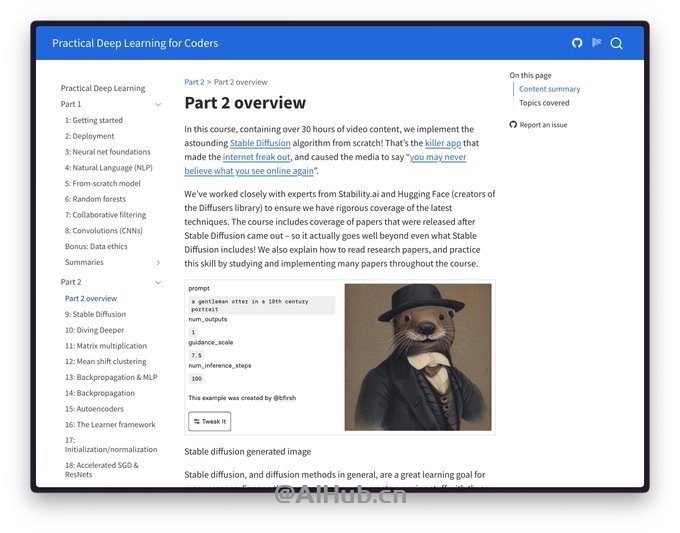Open the internet freak out link
Viewport: 680px width, 533px height.
tap(257, 157)
